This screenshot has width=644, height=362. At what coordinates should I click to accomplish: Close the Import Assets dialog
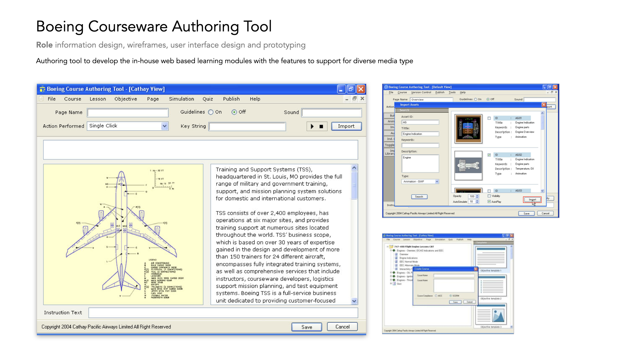pos(543,105)
